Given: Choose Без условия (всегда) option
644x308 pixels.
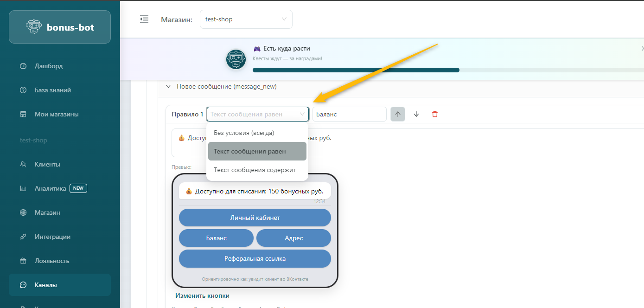Looking at the screenshot, I should (257, 133).
